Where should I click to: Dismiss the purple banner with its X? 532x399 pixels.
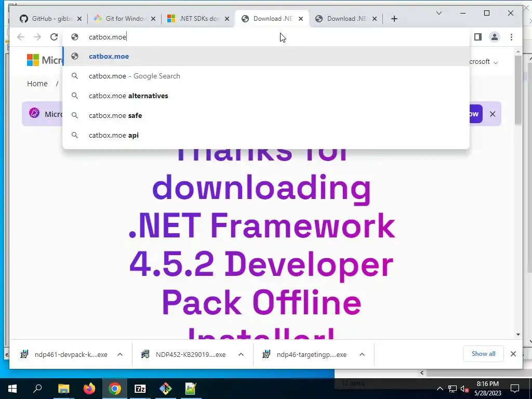coord(493,114)
